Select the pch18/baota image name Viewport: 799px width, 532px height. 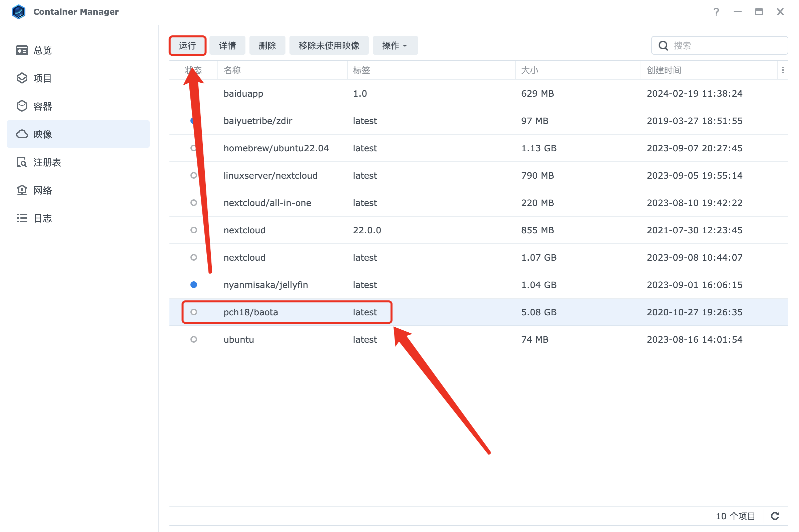(x=250, y=312)
